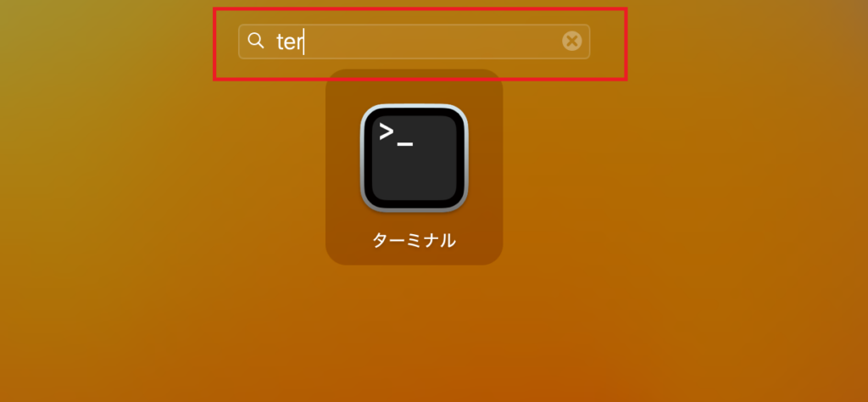Select the ターミナル app name text
This screenshot has height=402, width=868.
point(414,240)
